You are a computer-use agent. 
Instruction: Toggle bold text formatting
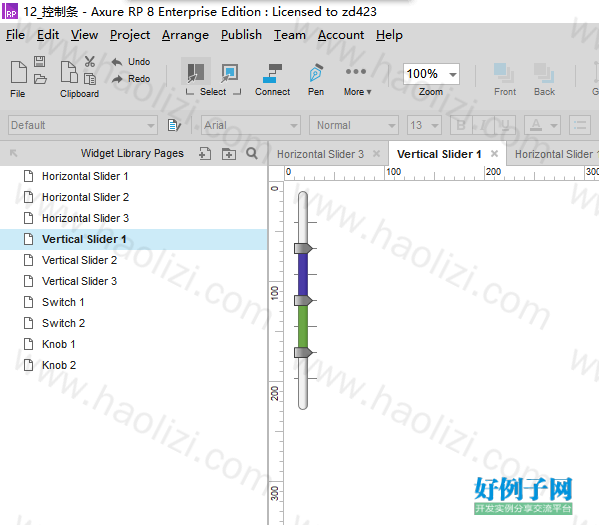coord(461,125)
